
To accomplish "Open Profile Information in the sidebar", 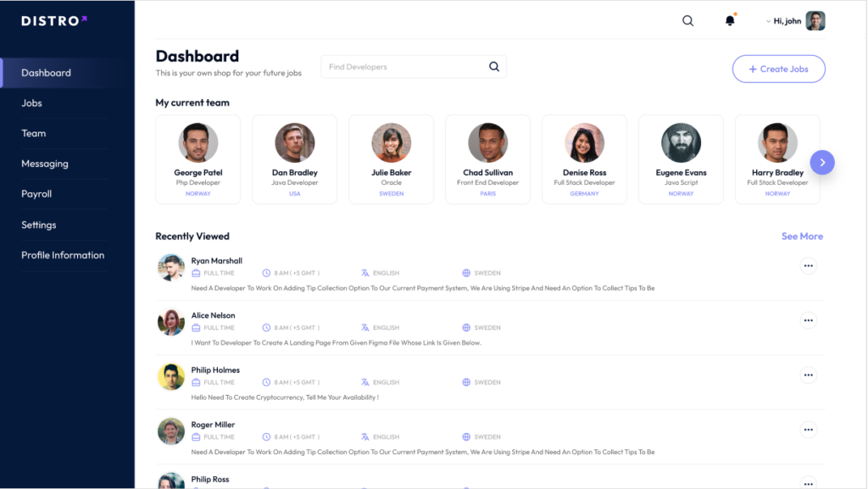I will point(63,255).
